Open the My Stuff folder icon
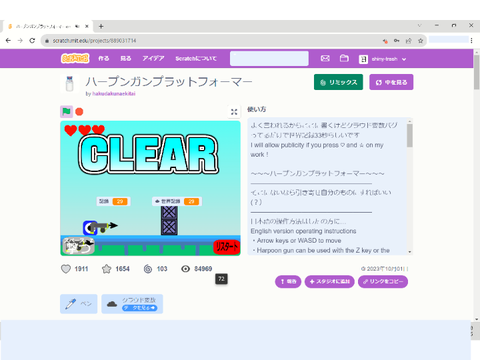 [x=344, y=59]
